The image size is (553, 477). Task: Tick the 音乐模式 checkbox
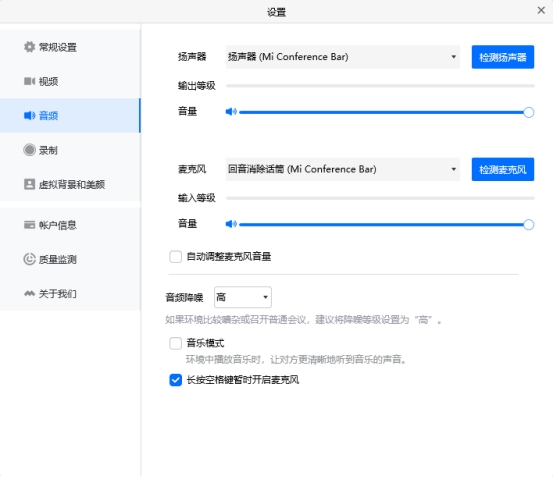click(175, 343)
